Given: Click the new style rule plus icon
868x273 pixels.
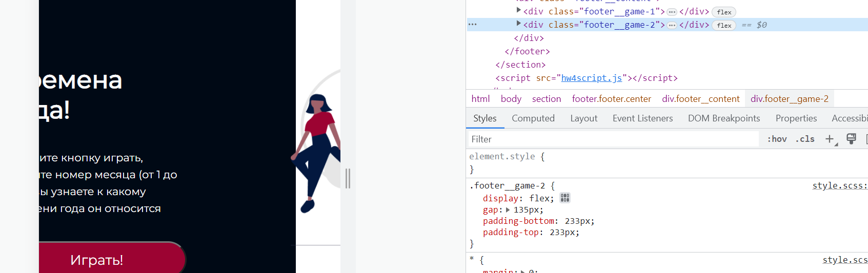Looking at the screenshot, I should [x=830, y=139].
